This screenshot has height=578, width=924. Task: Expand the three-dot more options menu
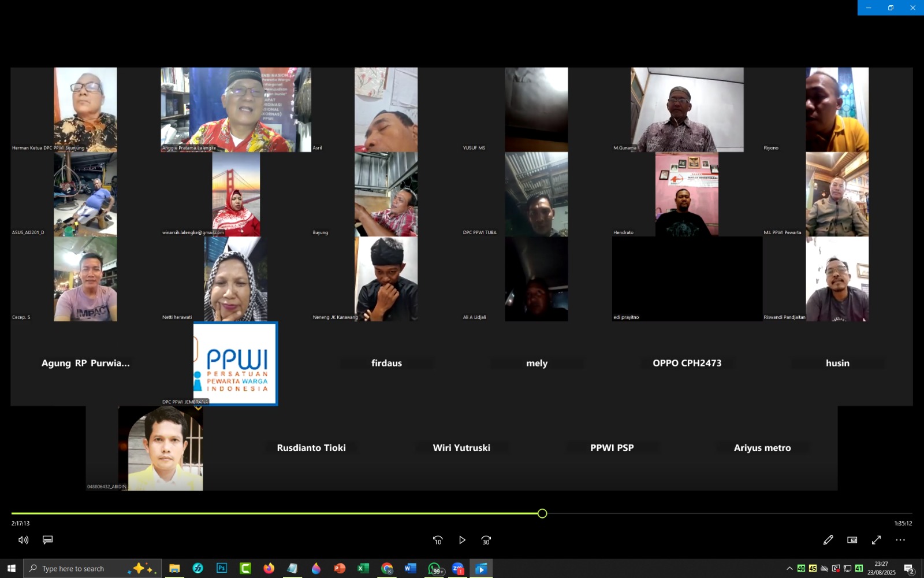coord(900,540)
